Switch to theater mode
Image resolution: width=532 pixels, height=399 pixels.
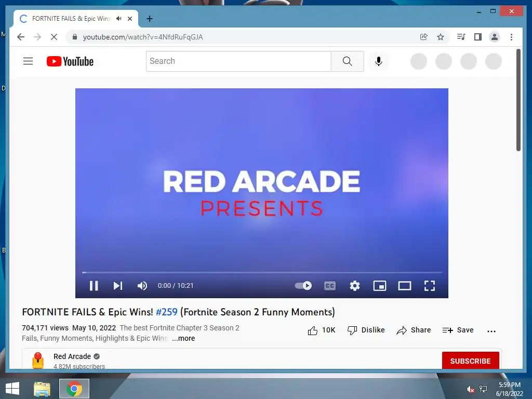click(404, 286)
